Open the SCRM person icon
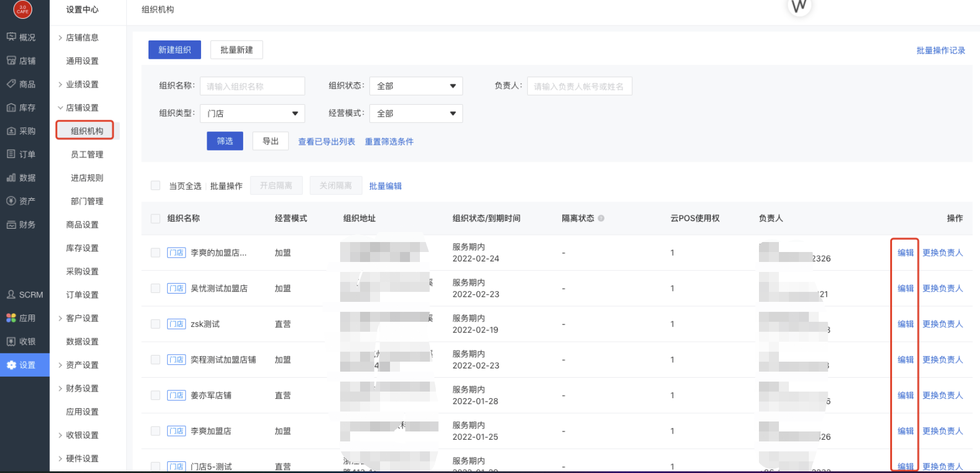 tap(11, 294)
